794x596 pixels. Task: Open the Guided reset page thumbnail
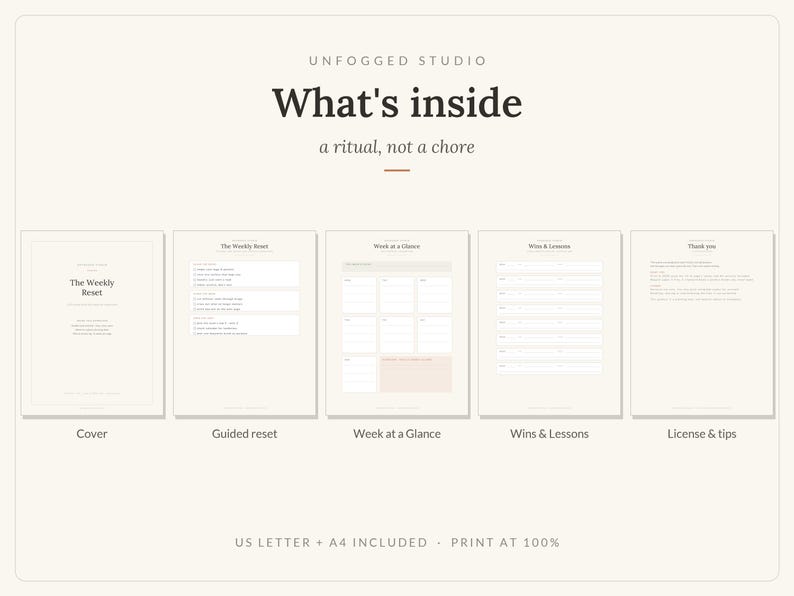tap(245, 323)
